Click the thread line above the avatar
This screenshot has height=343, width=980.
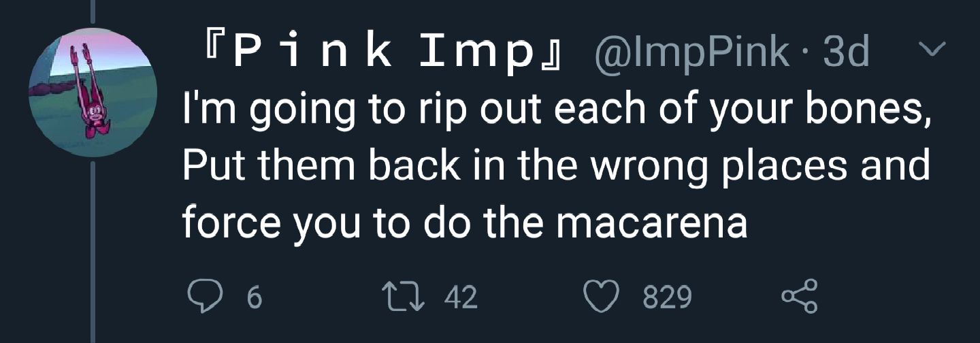tap(93, 12)
